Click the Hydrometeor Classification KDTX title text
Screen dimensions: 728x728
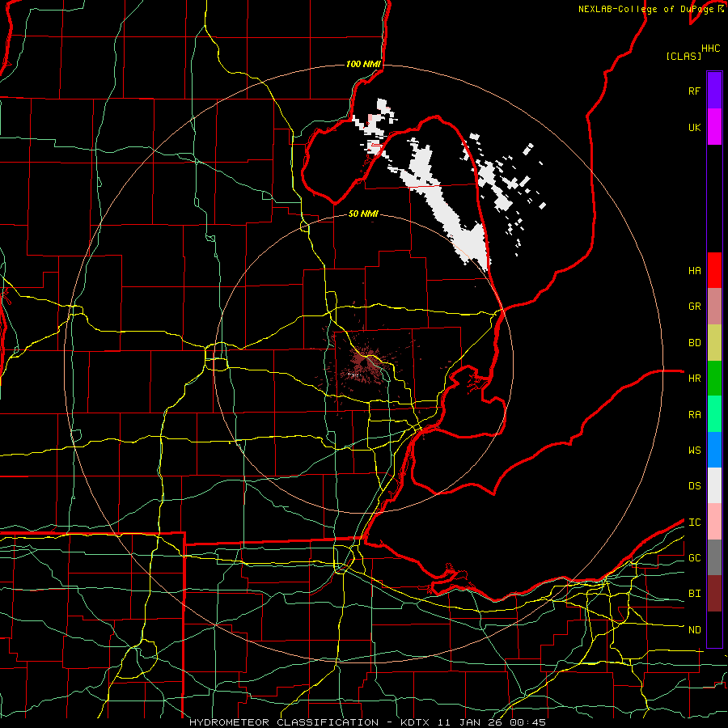coord(368,722)
